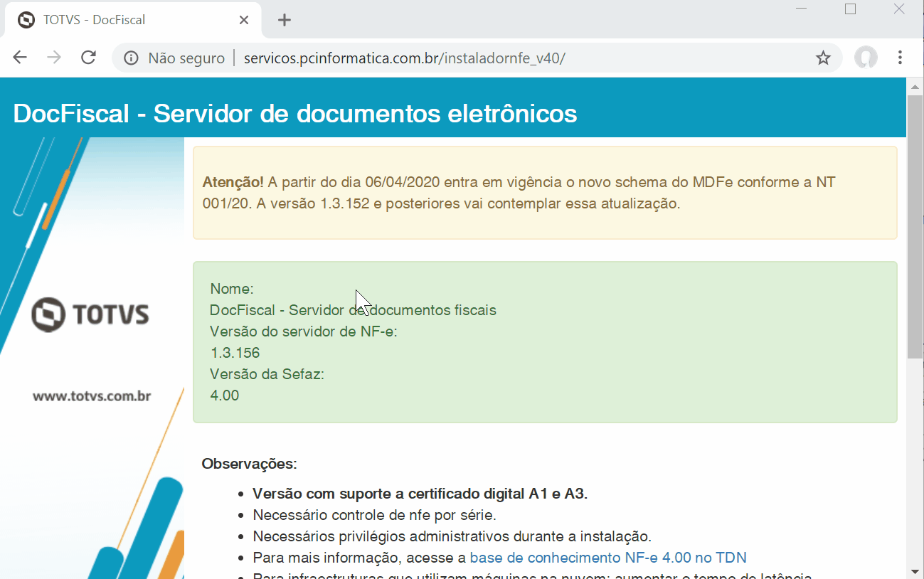Screen dimensions: 924x579
Task: Maximize the Chrome window
Action: pyautogui.click(x=851, y=9)
